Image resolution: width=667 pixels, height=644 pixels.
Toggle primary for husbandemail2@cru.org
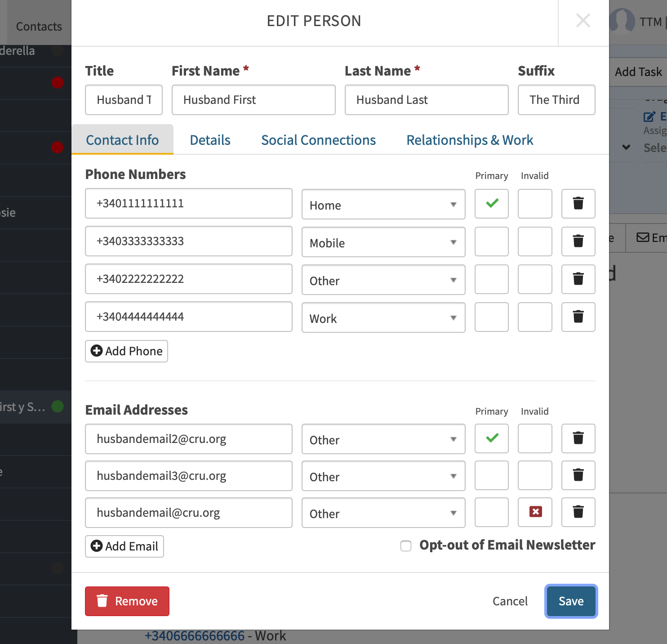(x=492, y=438)
